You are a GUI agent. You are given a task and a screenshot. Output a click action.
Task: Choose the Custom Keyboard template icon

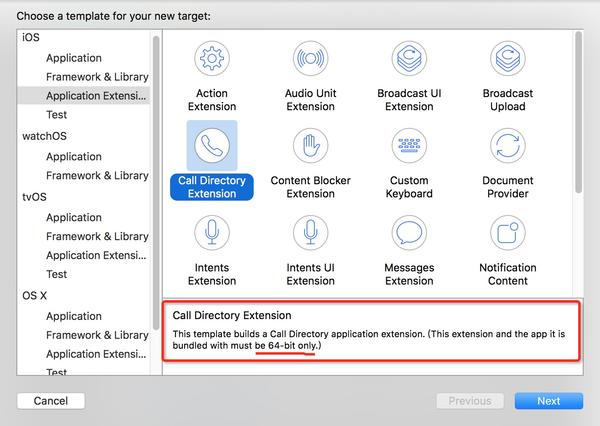409,145
